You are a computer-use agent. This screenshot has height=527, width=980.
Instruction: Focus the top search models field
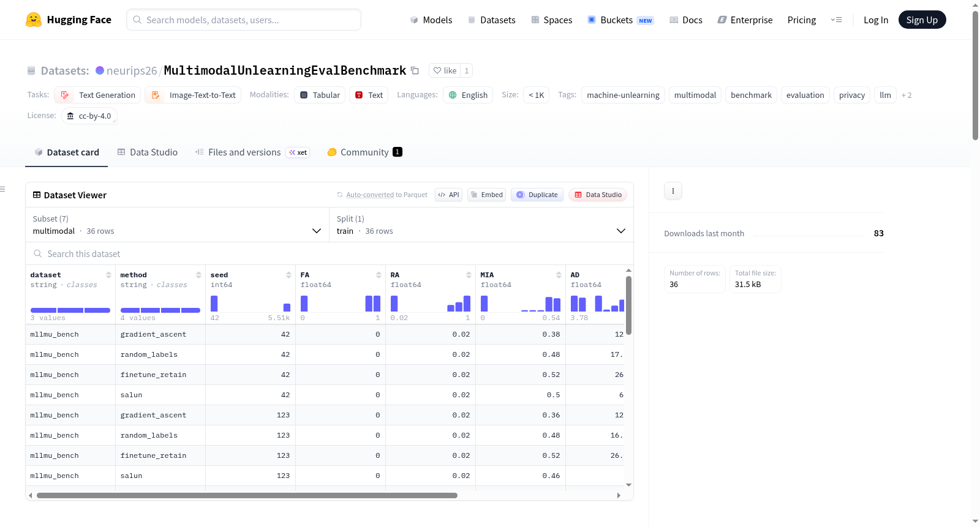point(244,20)
